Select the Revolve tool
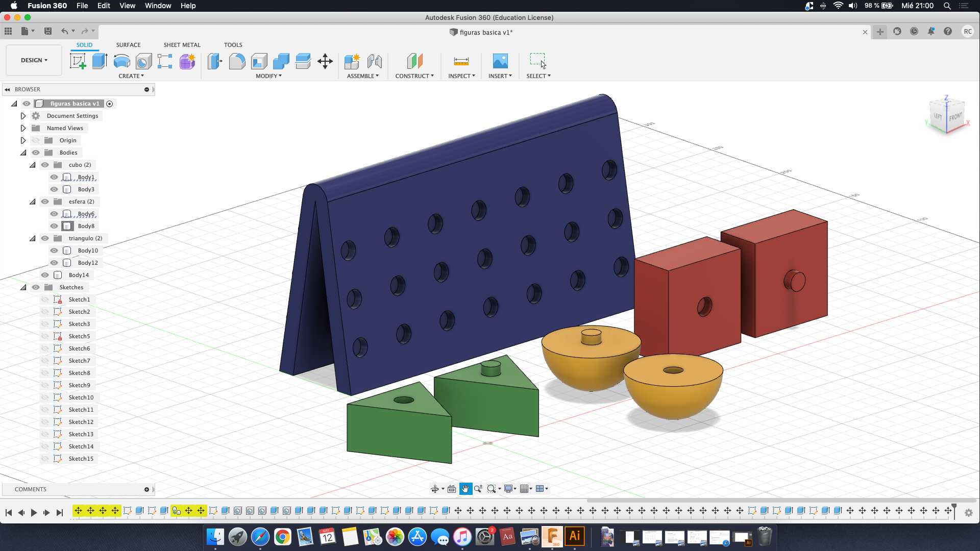The image size is (980, 551). click(x=121, y=60)
